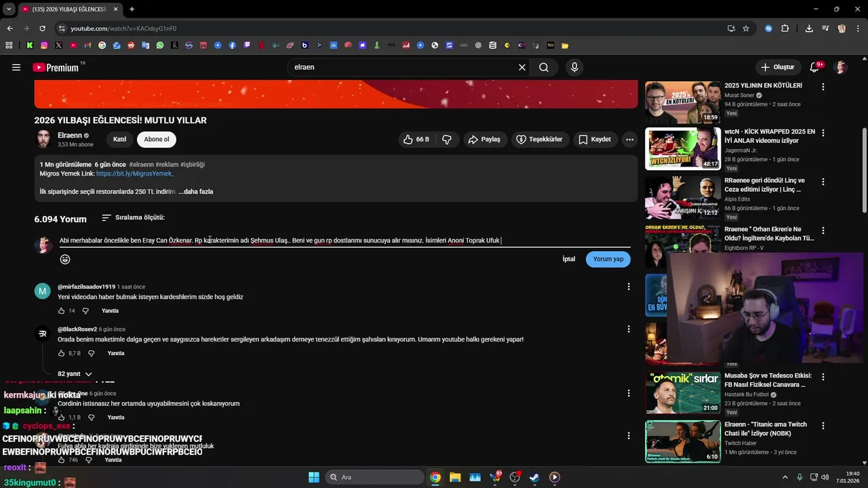Bookmark this page with star icon
868x488 pixels.
point(746,28)
